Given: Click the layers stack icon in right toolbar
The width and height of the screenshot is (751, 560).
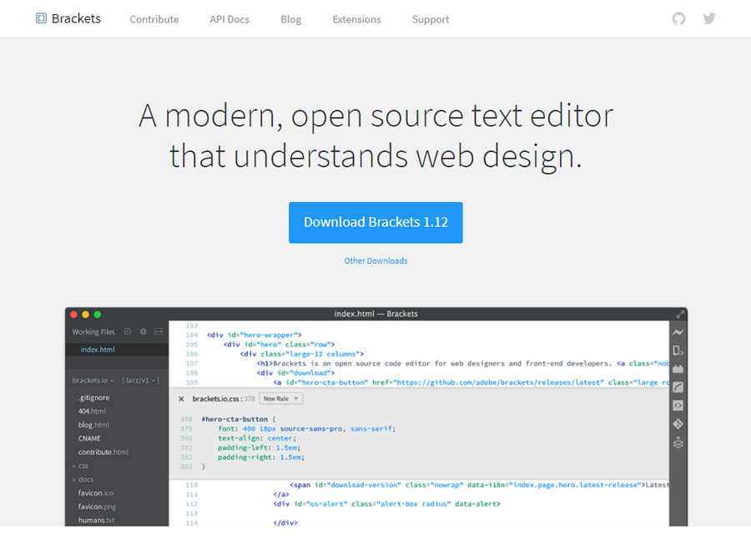Looking at the screenshot, I should click(678, 442).
